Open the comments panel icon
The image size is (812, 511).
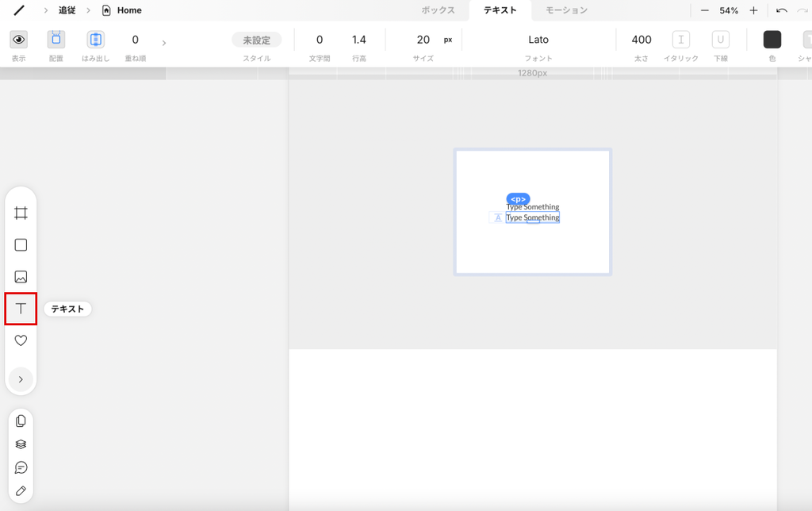(21, 467)
